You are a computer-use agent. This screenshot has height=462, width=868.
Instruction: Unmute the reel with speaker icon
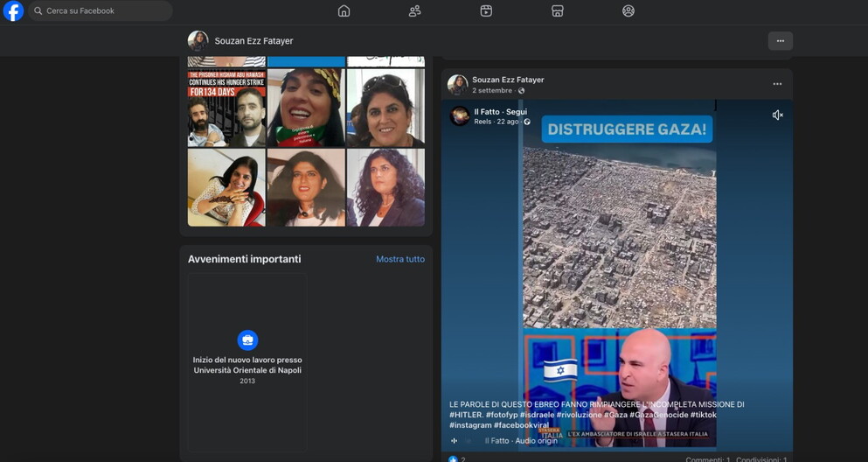tap(777, 115)
